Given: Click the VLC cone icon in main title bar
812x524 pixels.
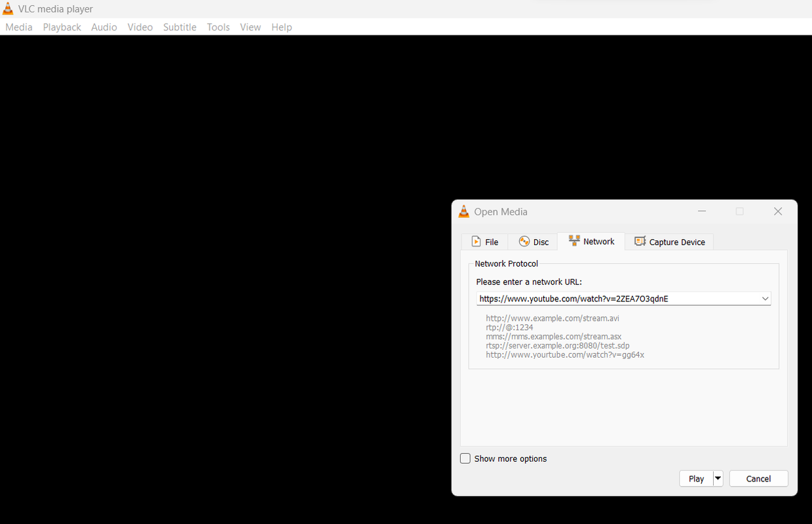Looking at the screenshot, I should [x=9, y=9].
